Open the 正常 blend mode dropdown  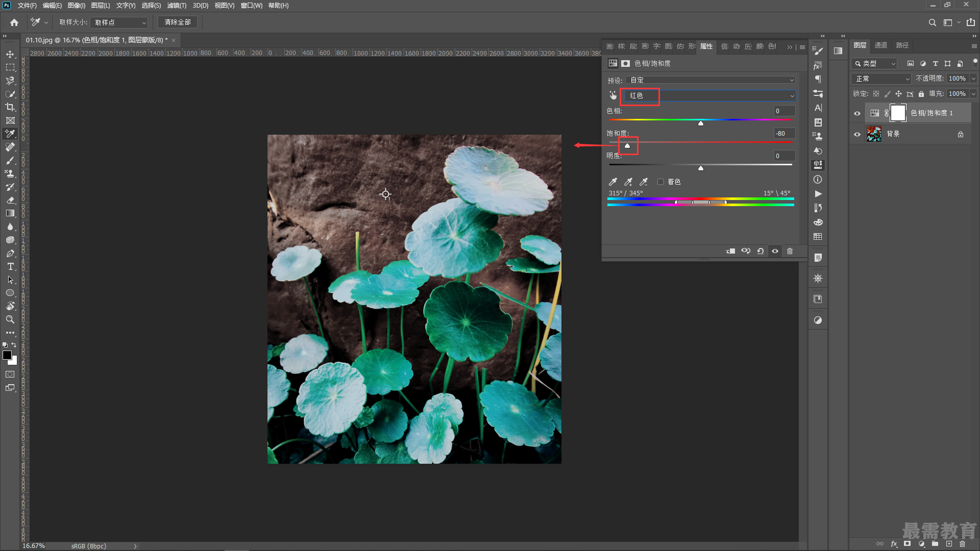(x=881, y=79)
